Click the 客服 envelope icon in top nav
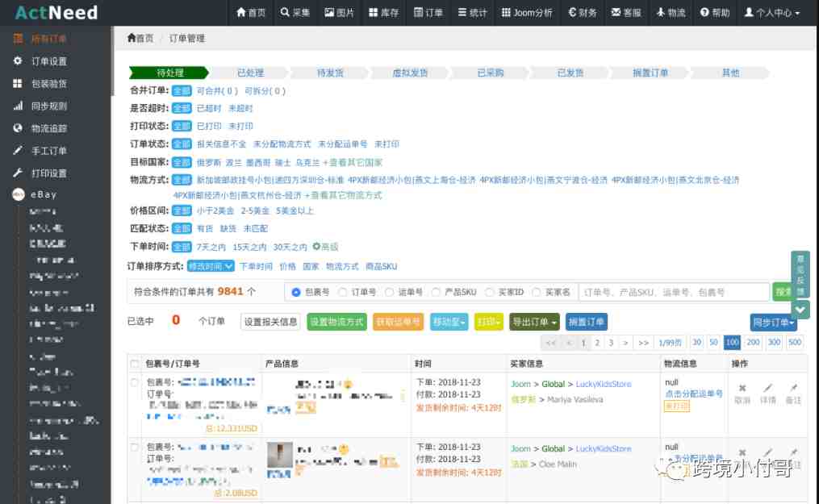 [616, 12]
